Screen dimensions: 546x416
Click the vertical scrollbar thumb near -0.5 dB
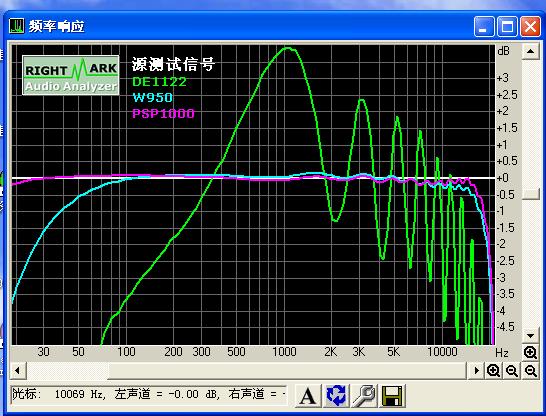(531, 194)
